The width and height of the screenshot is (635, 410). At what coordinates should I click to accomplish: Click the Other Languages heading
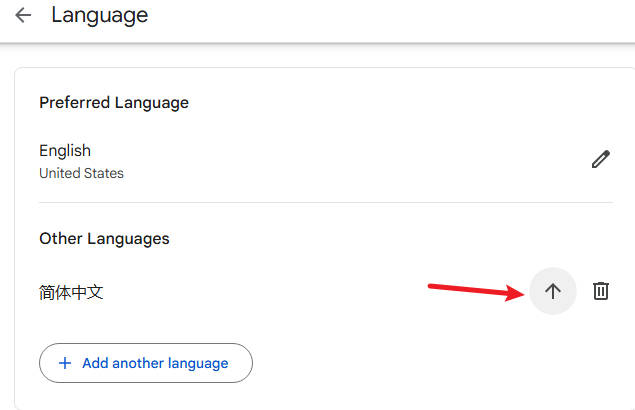[x=104, y=239]
